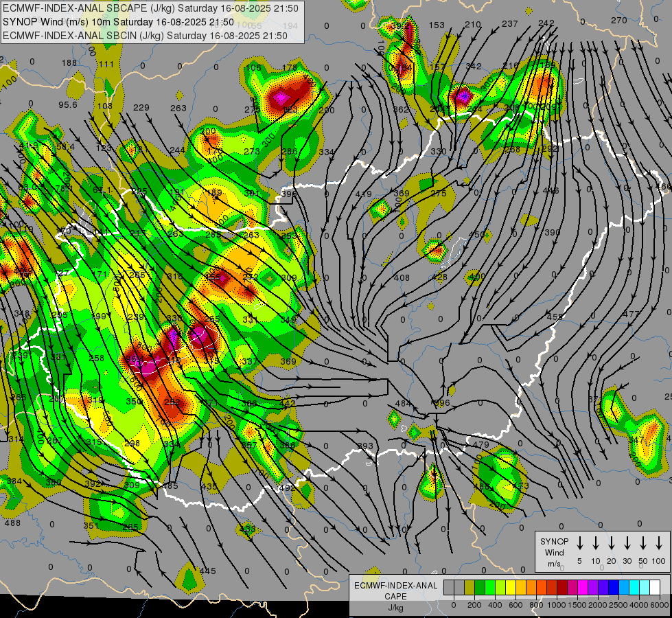Select the bright magenta CAPE legend swatch
The width and height of the screenshot is (672, 618).
pos(583,587)
